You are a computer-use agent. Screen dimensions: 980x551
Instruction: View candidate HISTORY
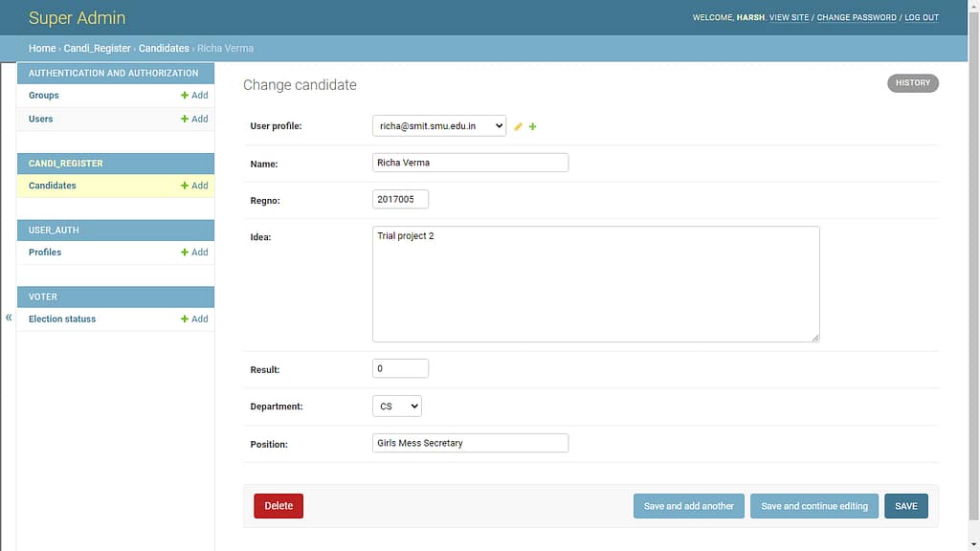click(x=912, y=83)
